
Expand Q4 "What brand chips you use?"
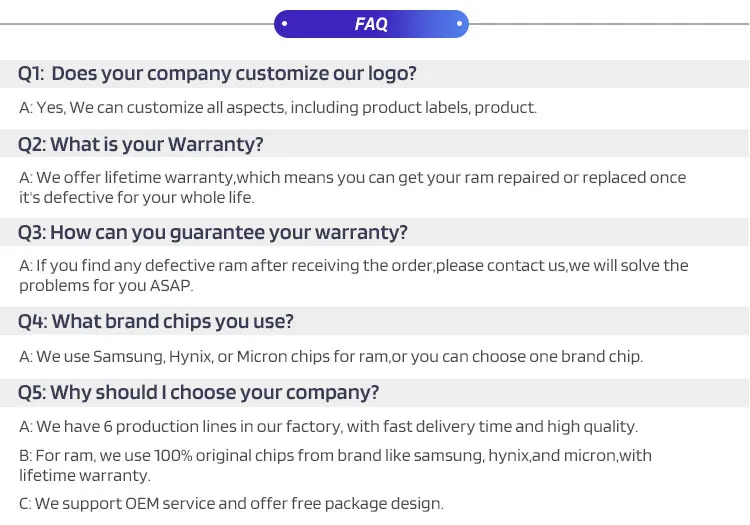(156, 321)
